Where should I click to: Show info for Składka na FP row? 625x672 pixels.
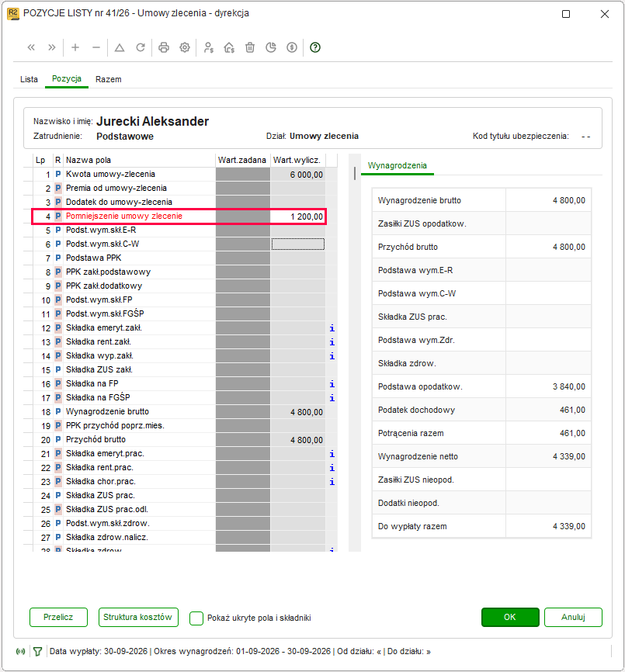[x=332, y=384]
